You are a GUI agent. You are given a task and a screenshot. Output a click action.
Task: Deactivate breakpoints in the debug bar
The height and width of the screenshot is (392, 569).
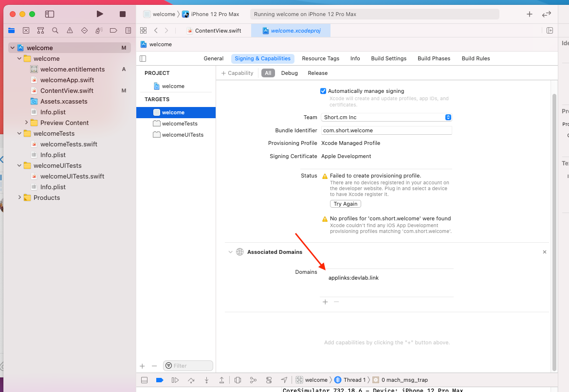[x=159, y=380]
